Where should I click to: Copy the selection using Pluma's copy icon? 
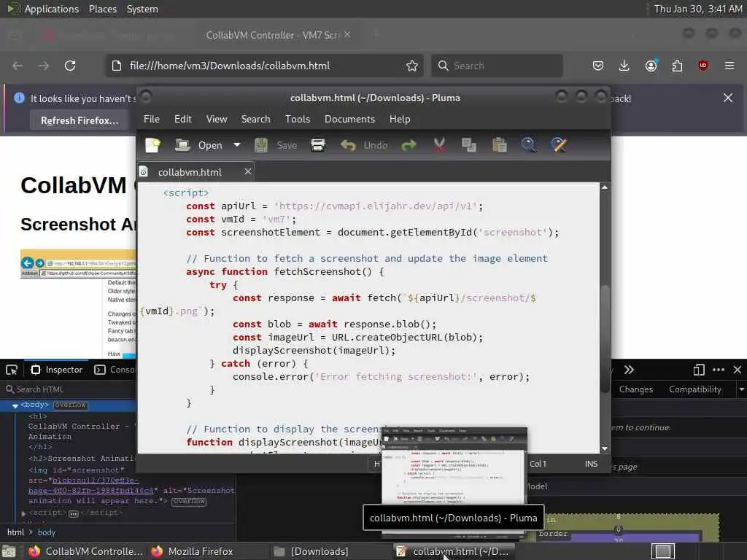point(469,145)
